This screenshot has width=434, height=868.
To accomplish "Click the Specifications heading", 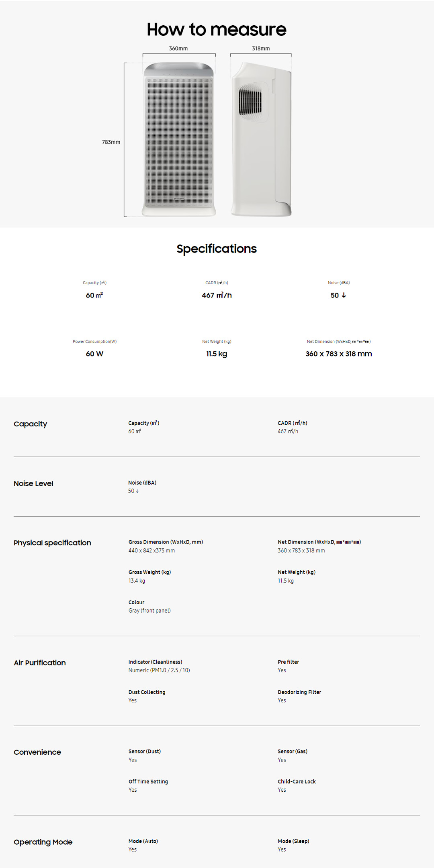I will 217,249.
